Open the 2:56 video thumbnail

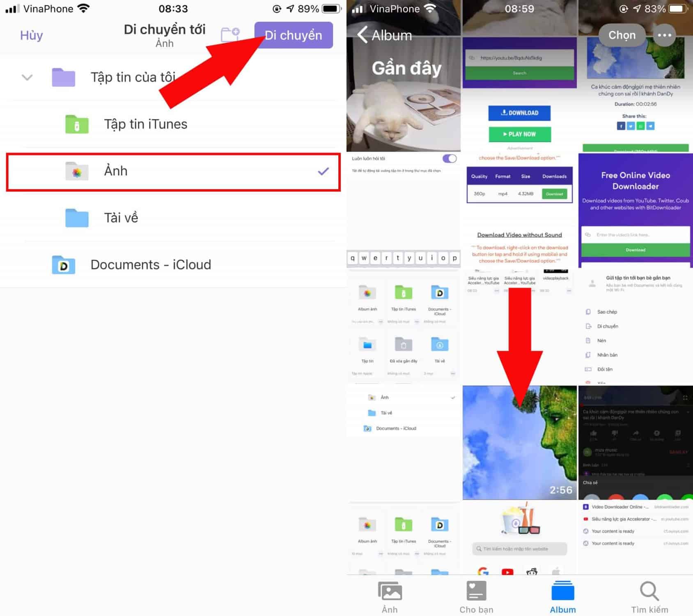point(519,443)
